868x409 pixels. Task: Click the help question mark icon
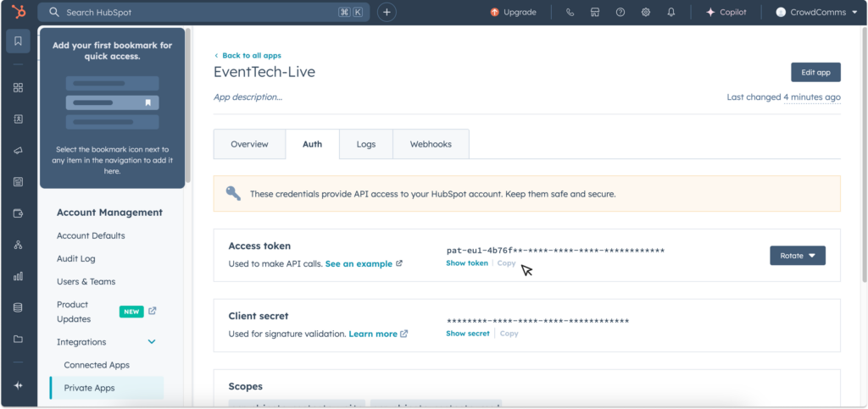620,13
